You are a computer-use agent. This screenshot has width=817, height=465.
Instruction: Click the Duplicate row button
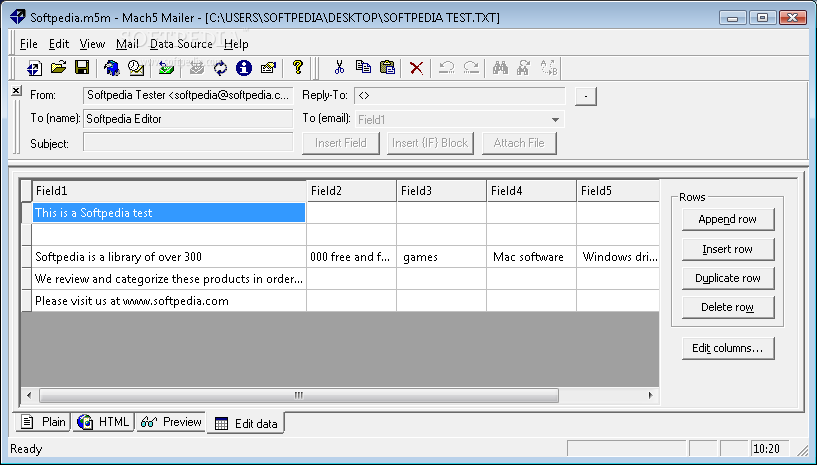click(728, 278)
